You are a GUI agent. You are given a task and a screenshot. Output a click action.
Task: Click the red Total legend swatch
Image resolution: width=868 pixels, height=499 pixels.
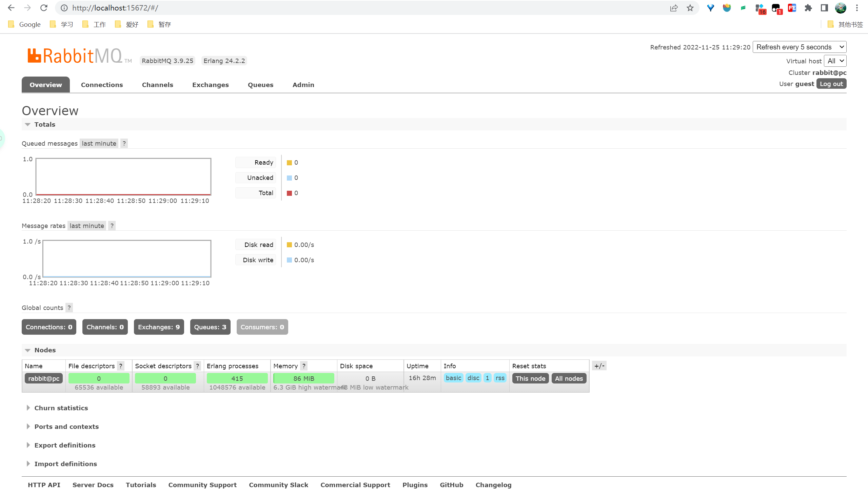(x=289, y=193)
